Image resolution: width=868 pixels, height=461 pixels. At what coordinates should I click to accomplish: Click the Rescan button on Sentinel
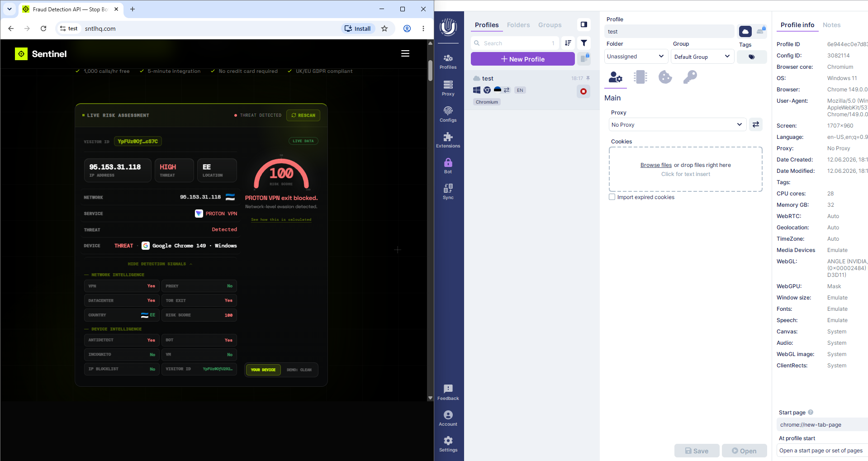[304, 115]
